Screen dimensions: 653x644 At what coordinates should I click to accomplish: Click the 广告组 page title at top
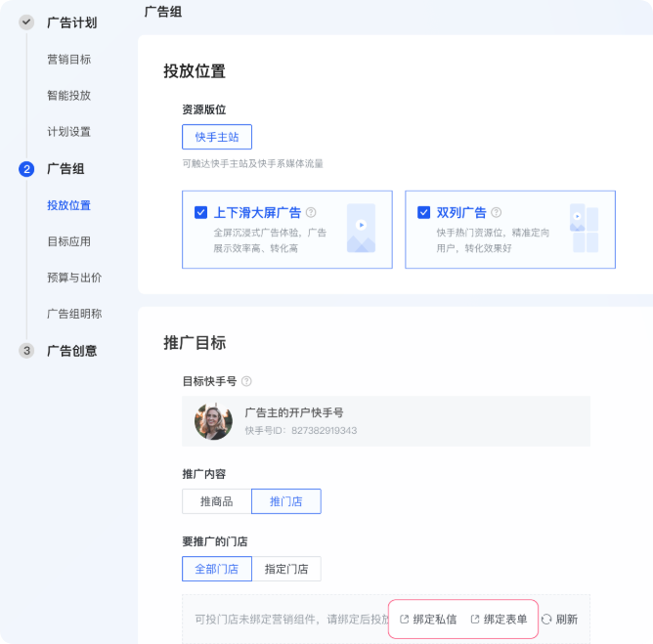[163, 12]
